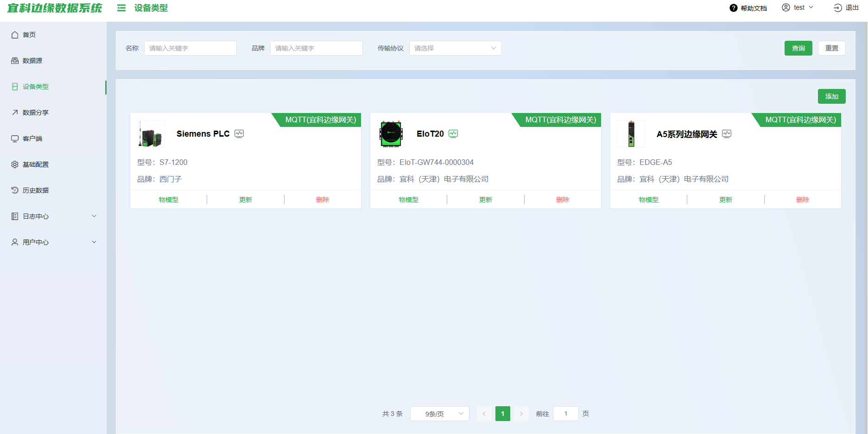Open the 传输协议 dropdown selector
This screenshot has width=868, height=434.
pyautogui.click(x=455, y=48)
